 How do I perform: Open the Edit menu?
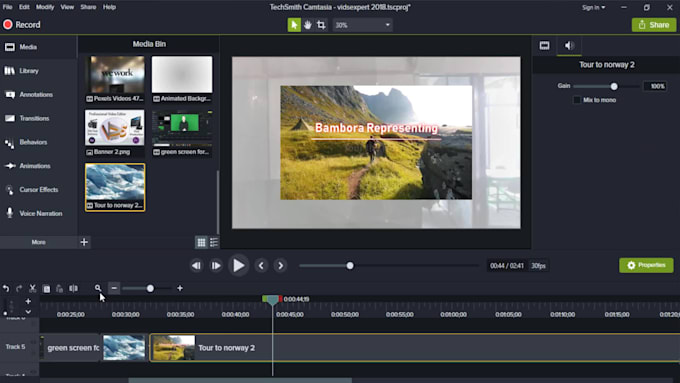pyautogui.click(x=24, y=7)
